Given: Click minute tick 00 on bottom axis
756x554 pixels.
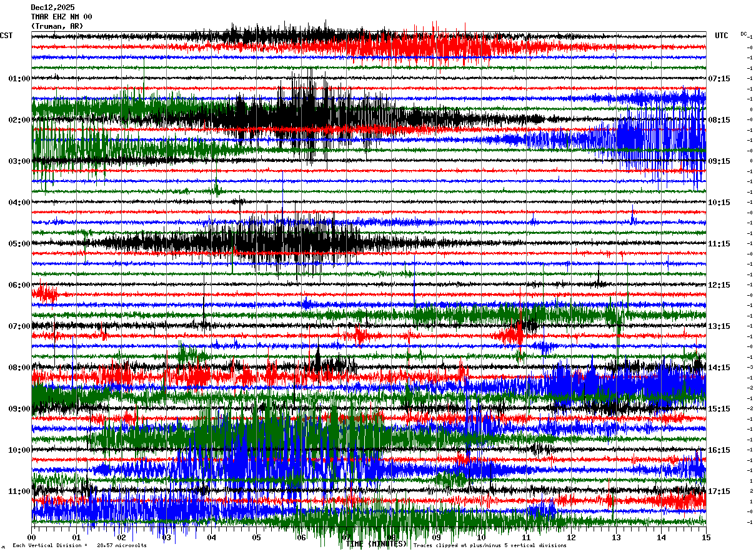Looking at the screenshot, I should [31, 537].
